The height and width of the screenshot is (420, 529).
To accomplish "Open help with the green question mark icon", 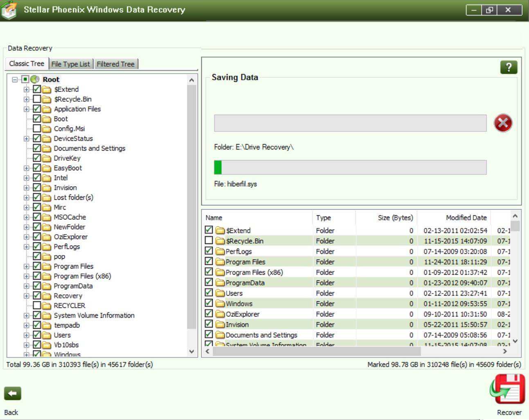I will click(509, 67).
